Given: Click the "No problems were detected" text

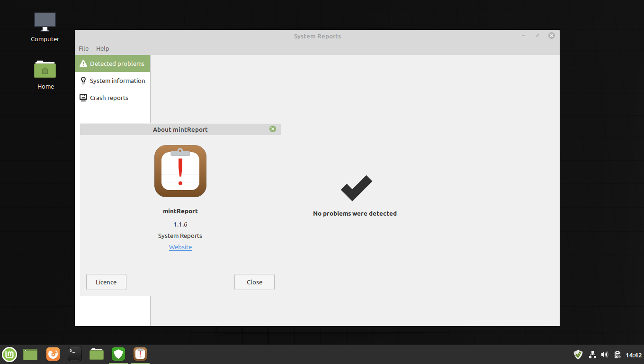Looking at the screenshot, I should [355, 213].
